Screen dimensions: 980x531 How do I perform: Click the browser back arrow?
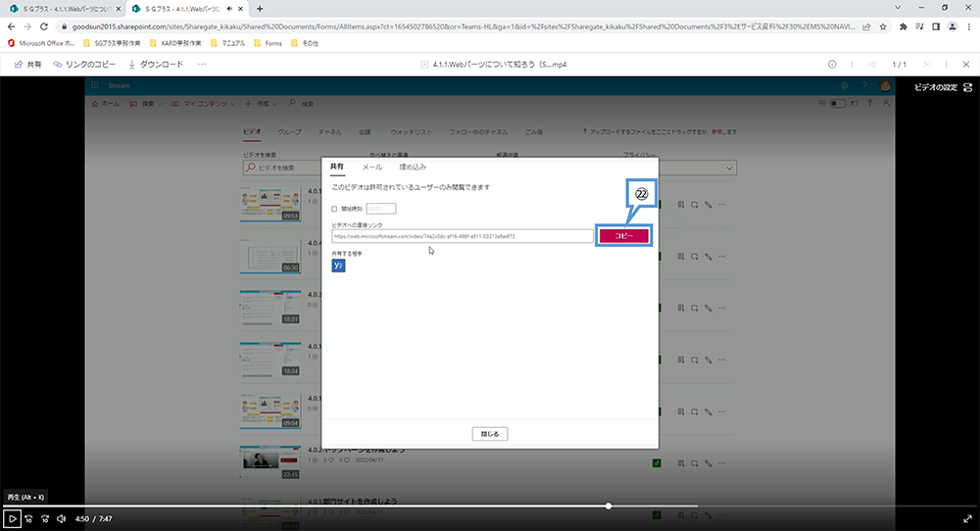click(x=11, y=26)
